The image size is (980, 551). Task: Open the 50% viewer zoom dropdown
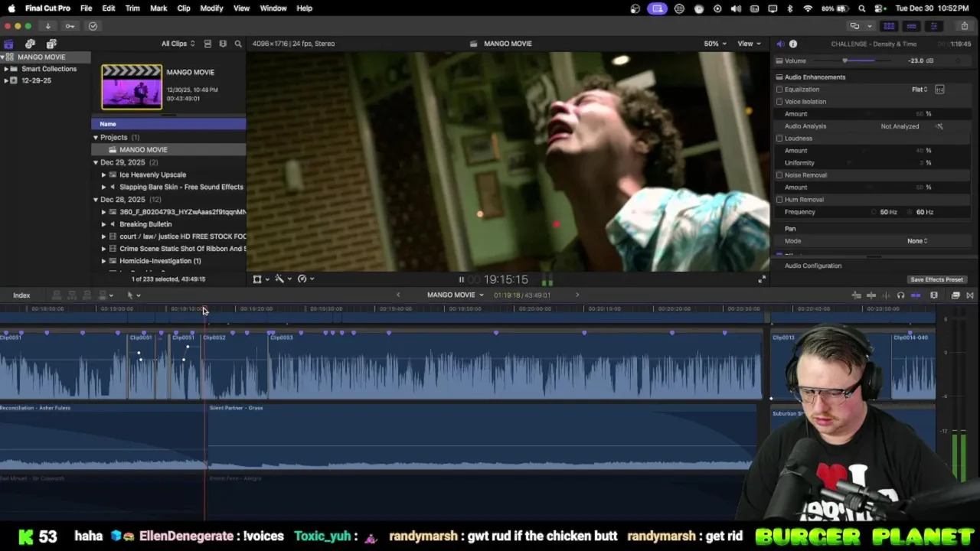(715, 44)
